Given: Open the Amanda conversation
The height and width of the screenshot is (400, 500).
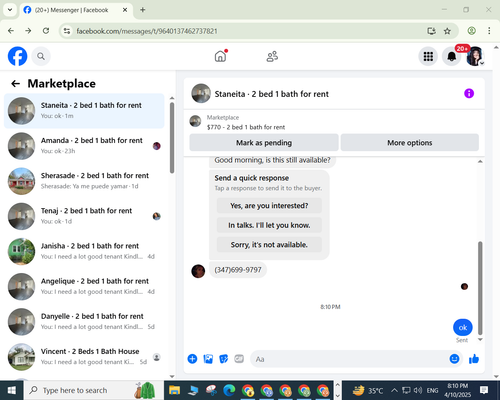Looking at the screenshot, I should pyautogui.click(x=84, y=146).
